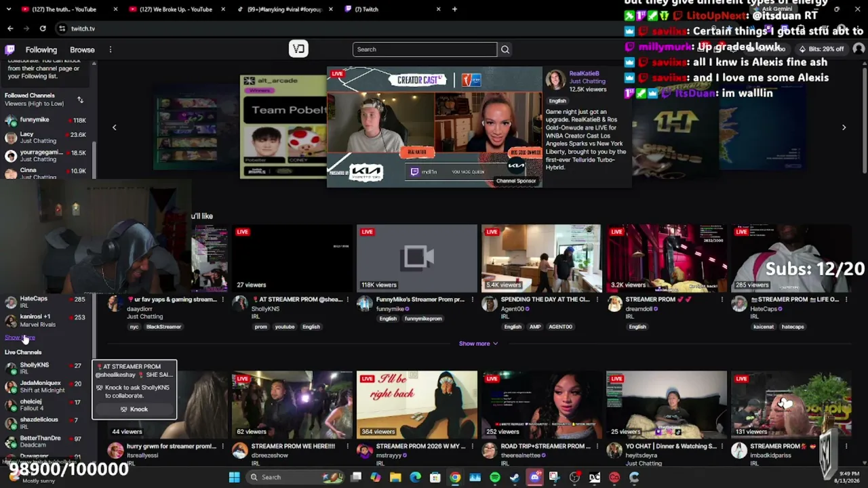
Task: Click the 'kaicenat' tag under HateCaps stream
Action: [763, 327]
